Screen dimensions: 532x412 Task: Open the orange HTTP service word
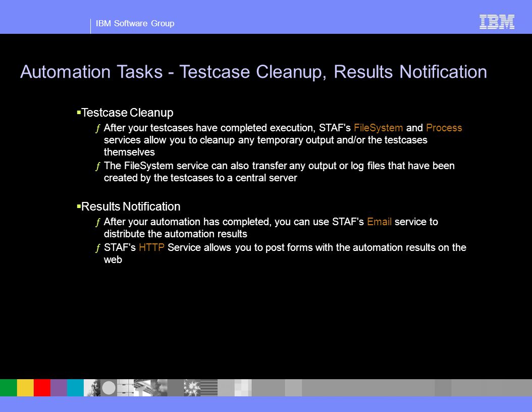[151, 247]
